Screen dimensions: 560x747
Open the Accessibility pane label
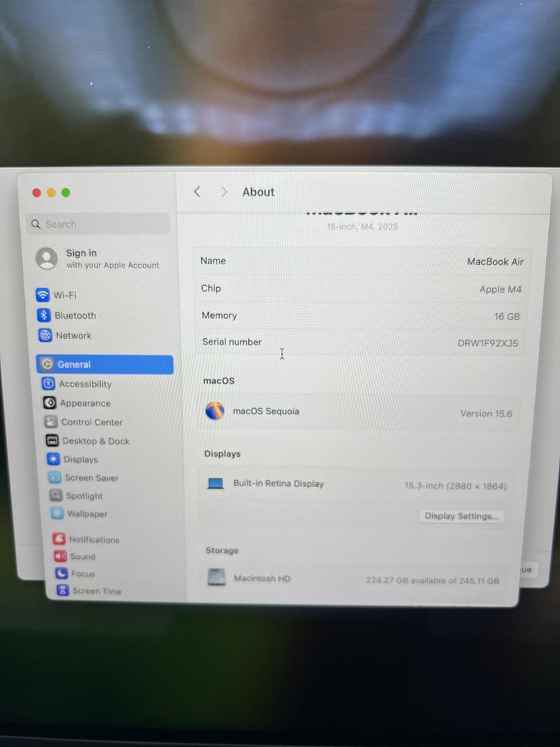[x=85, y=384]
